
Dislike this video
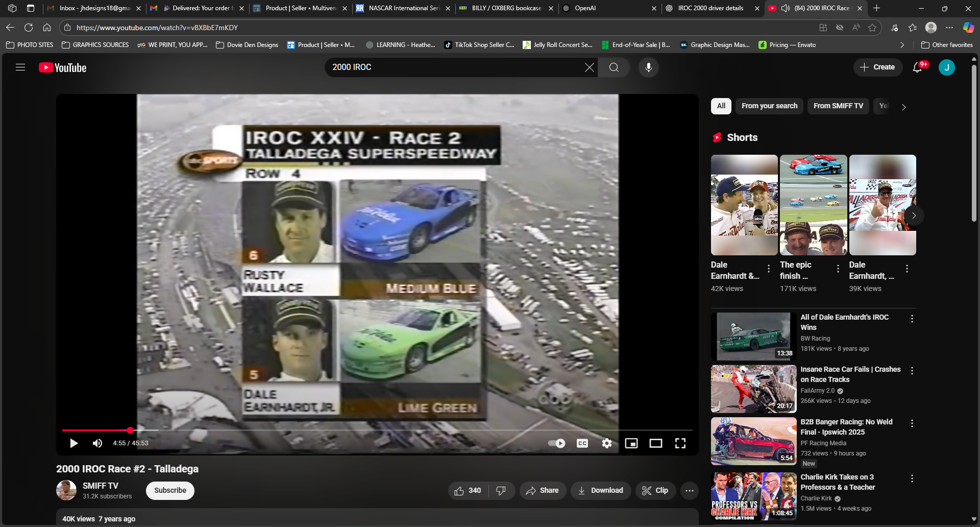[501, 491]
